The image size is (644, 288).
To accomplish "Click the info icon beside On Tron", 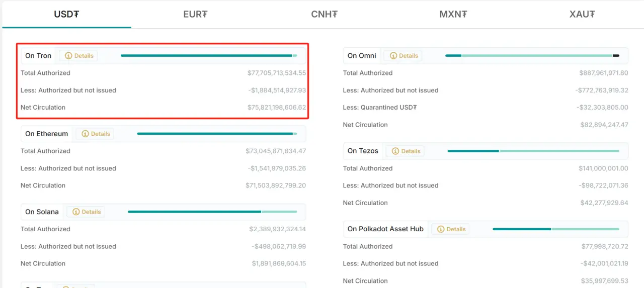I will point(68,56).
